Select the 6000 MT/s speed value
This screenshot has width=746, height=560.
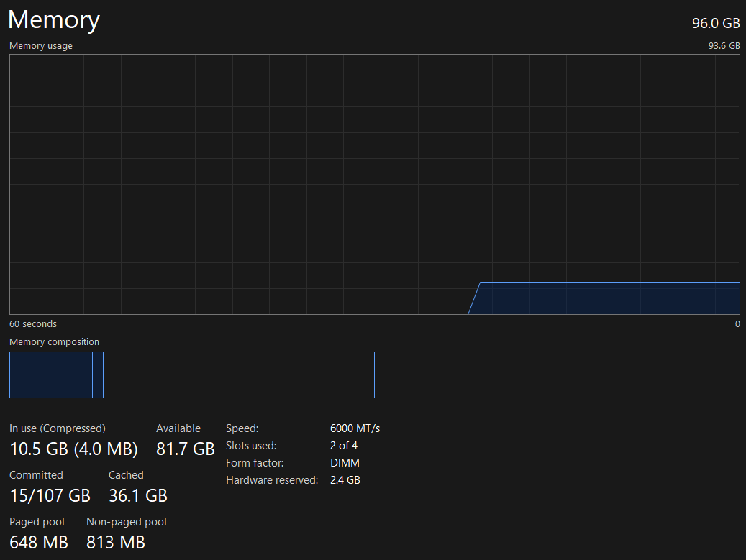point(355,428)
